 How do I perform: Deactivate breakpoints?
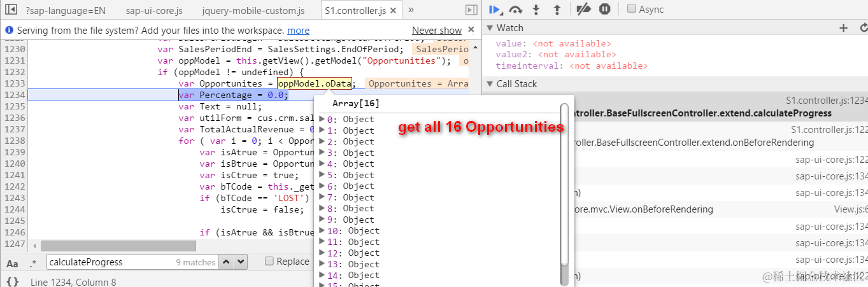583,9
